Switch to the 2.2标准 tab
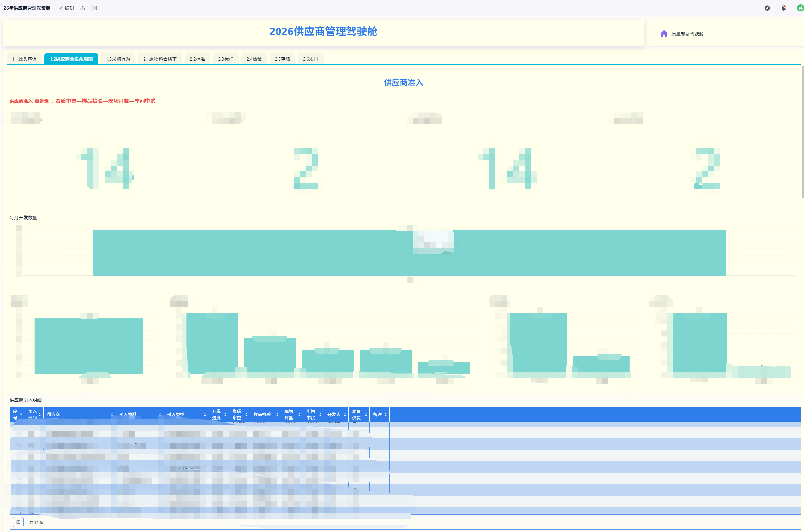This screenshot has width=804, height=532. click(197, 59)
